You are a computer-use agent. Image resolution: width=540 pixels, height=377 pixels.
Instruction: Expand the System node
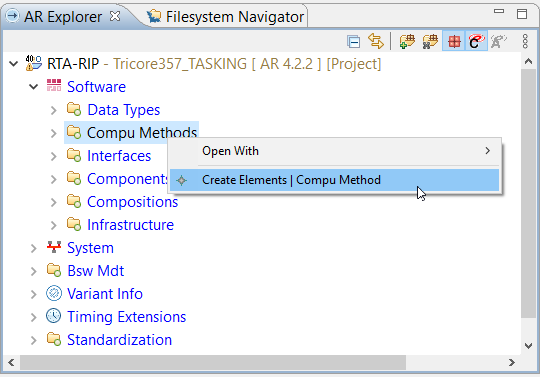pyautogui.click(x=33, y=248)
